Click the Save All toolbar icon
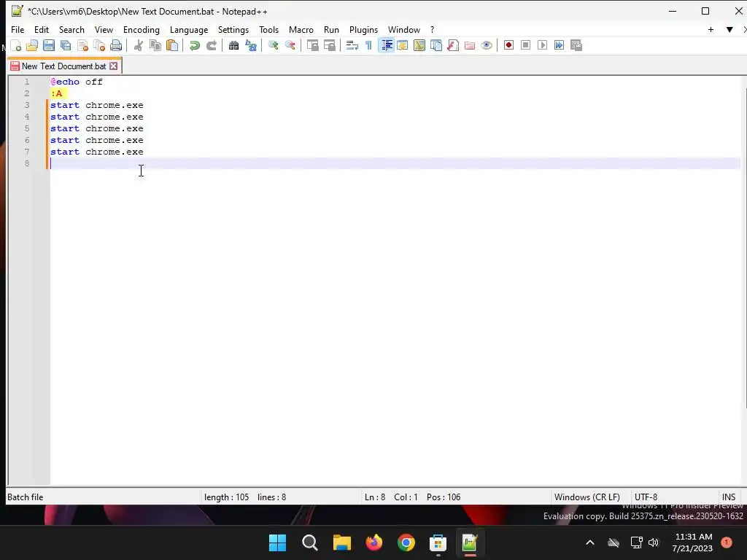Screen dimensions: 747x560 click(66, 45)
